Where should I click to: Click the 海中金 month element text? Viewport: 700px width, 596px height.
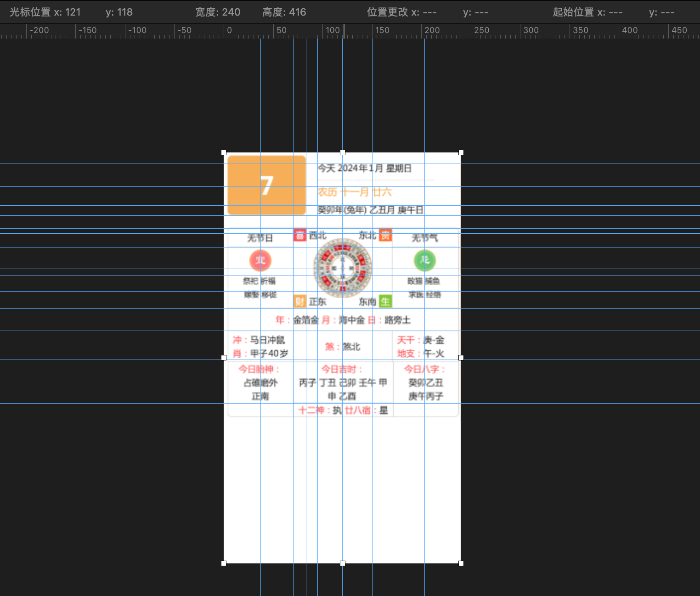click(x=352, y=320)
